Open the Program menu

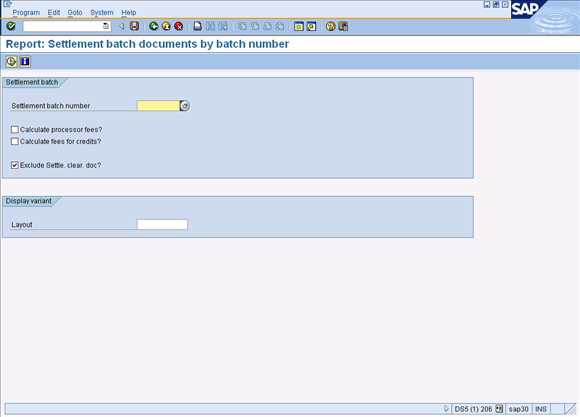click(x=26, y=13)
